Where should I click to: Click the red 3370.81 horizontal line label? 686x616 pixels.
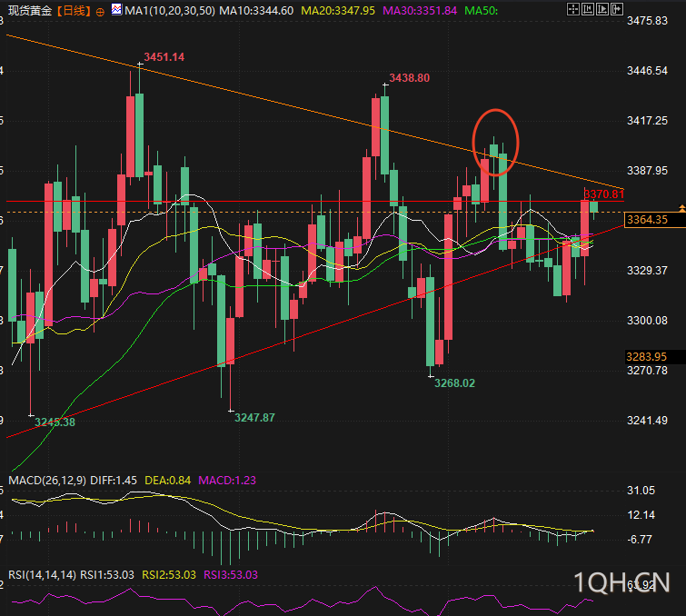point(603,194)
